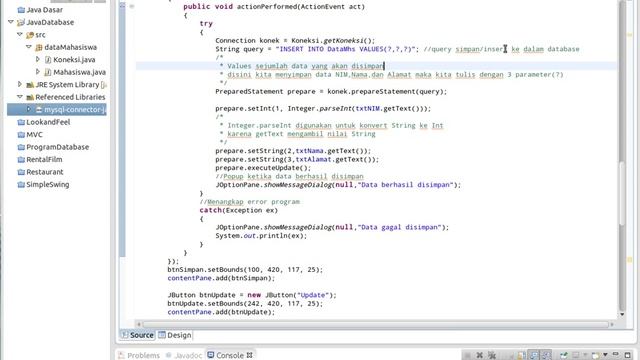
Task: Click the Open Console icon
Action: coord(596,356)
